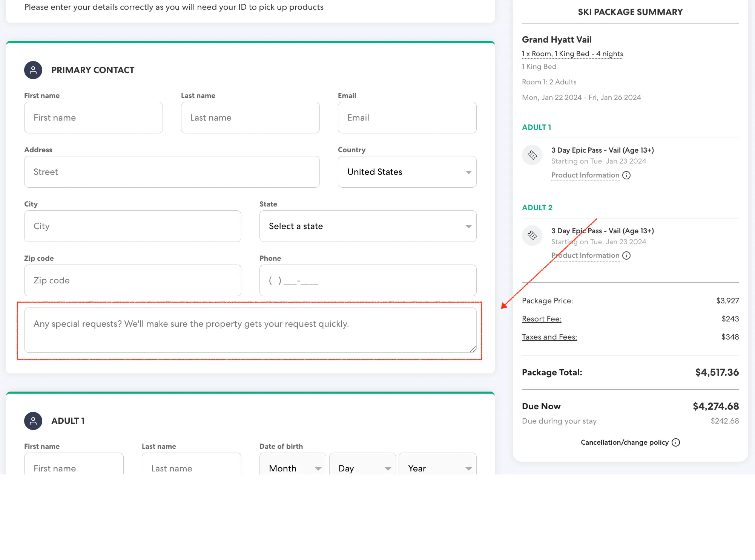
Task: Click info icon beside Adult 2 Product Information
Action: (x=626, y=256)
